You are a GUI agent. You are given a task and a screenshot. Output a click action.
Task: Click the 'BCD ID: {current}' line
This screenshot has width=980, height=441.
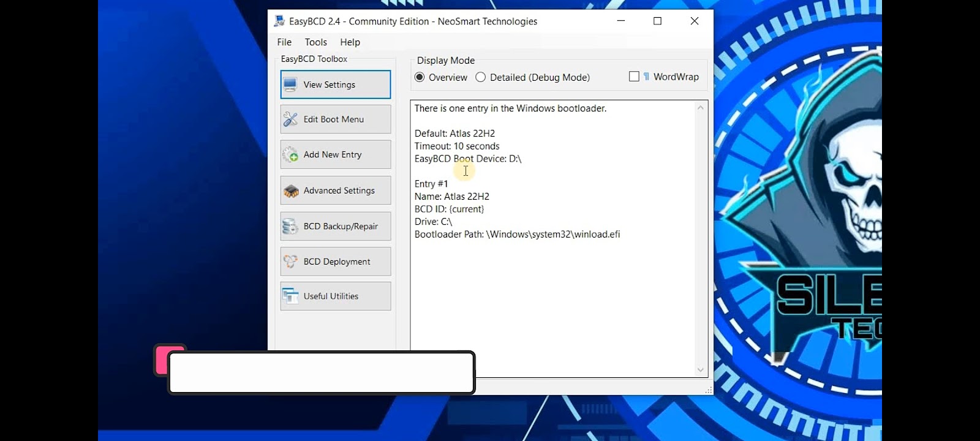click(449, 209)
